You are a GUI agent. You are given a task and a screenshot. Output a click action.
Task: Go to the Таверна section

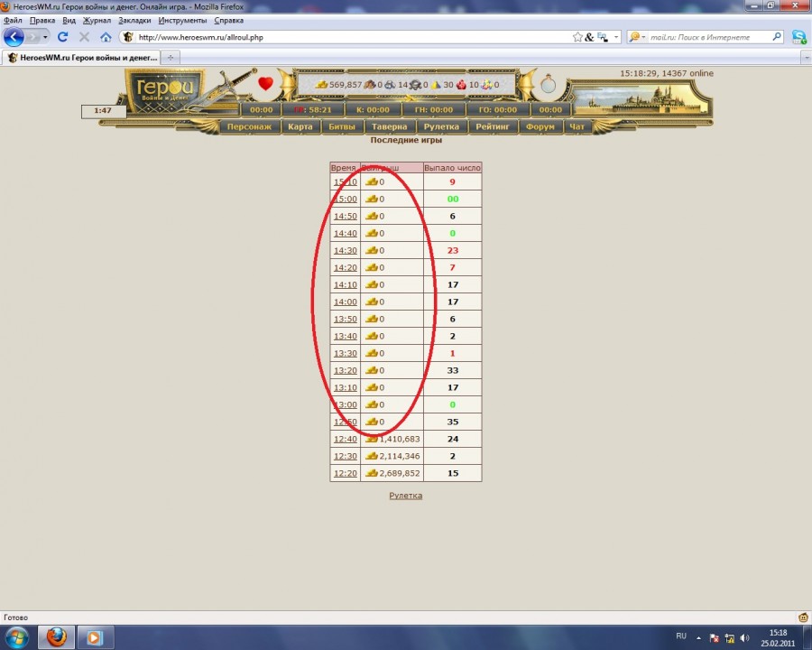click(x=390, y=127)
